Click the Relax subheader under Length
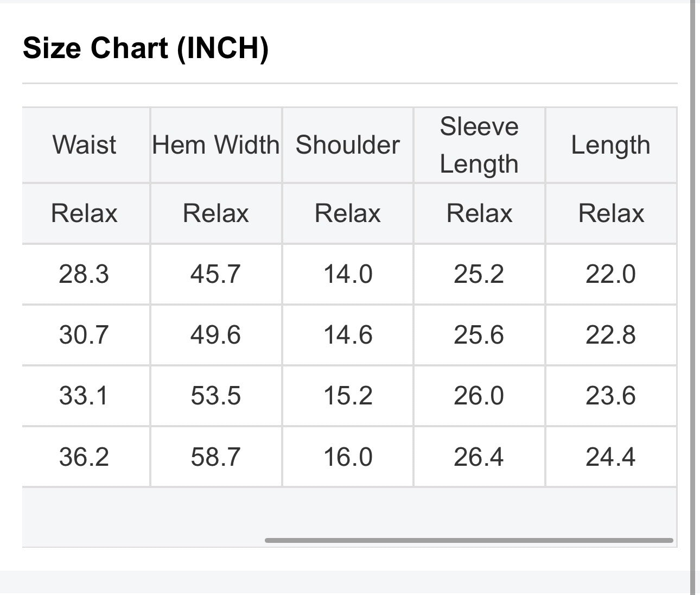Screen dimensions: 700x595 pyautogui.click(x=610, y=213)
